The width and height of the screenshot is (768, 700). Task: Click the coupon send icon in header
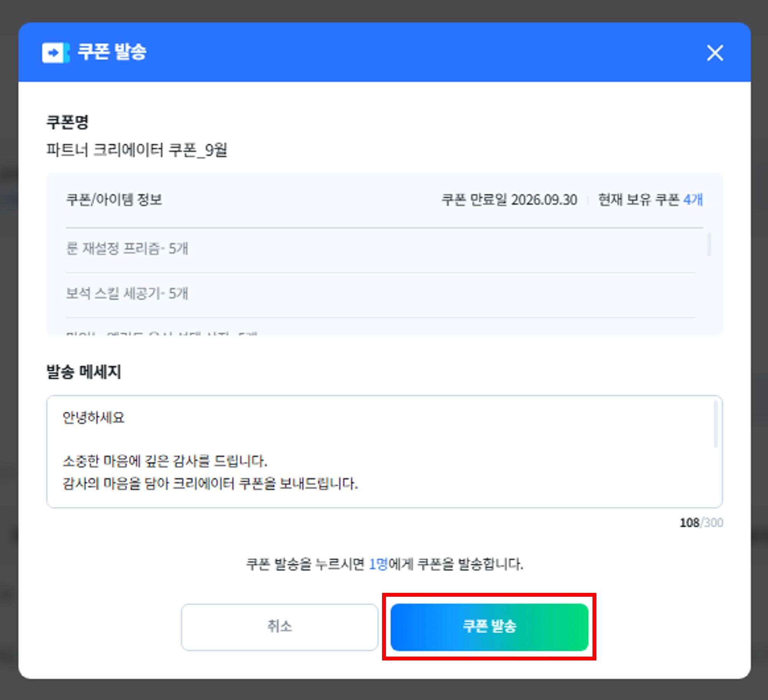[56, 52]
